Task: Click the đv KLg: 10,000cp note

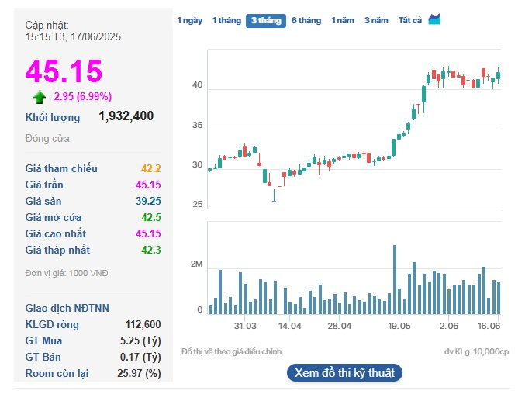Action: (x=476, y=351)
